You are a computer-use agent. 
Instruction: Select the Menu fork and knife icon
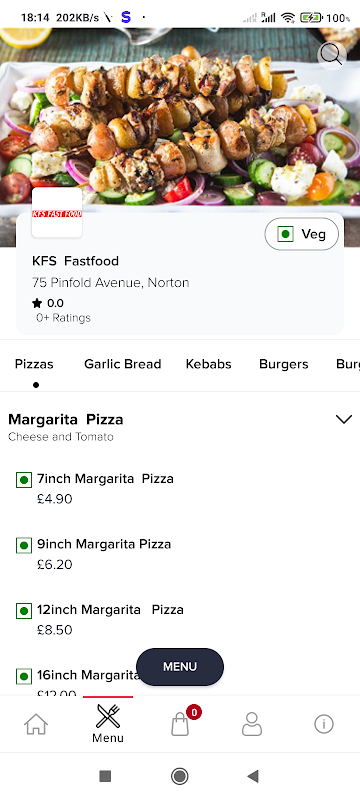(108, 716)
